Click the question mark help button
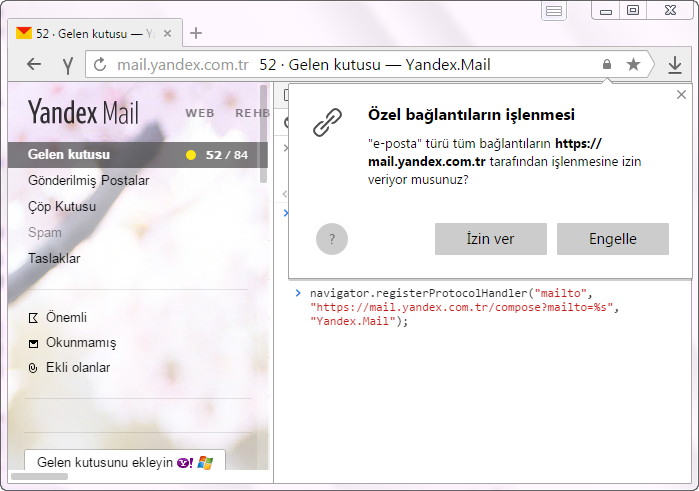699x491 pixels. [332, 239]
